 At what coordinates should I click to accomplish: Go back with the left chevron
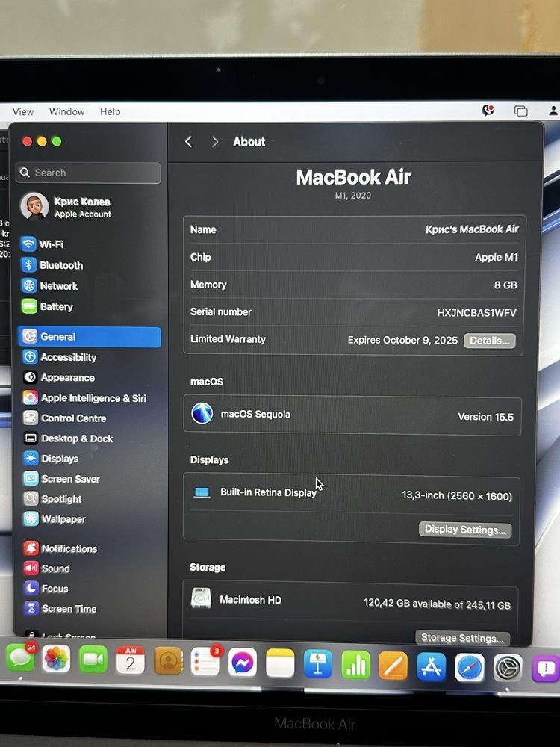pyautogui.click(x=189, y=141)
